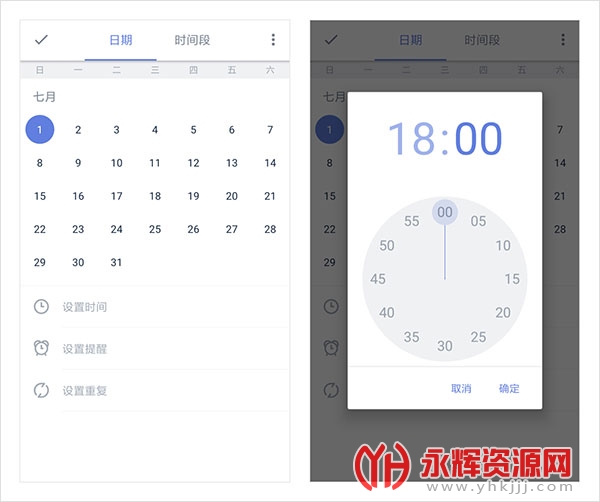Open the 设置时间 option row

click(x=155, y=306)
